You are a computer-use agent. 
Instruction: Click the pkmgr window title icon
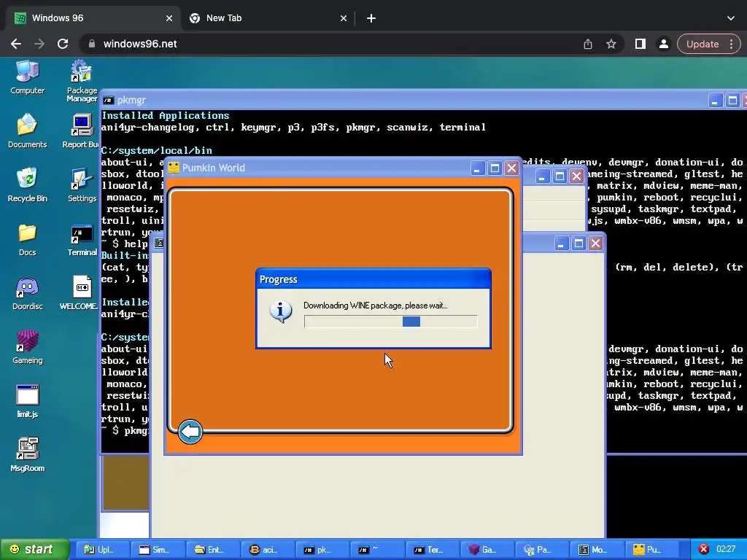[x=108, y=101]
